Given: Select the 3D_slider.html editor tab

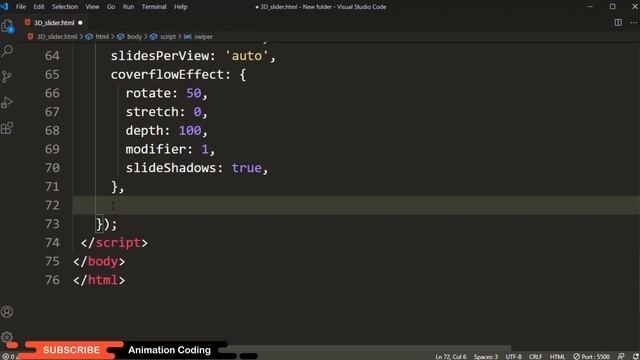Looking at the screenshot, I should pos(54,23).
